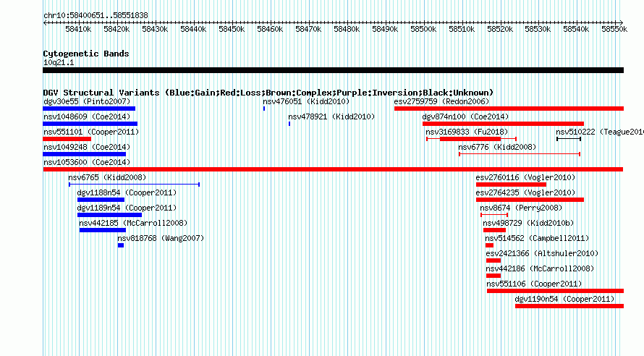Click dgv1189n54 (Cooper2011) label
Image resolution: width=644 pixels, height=356 pixels.
[127, 208]
